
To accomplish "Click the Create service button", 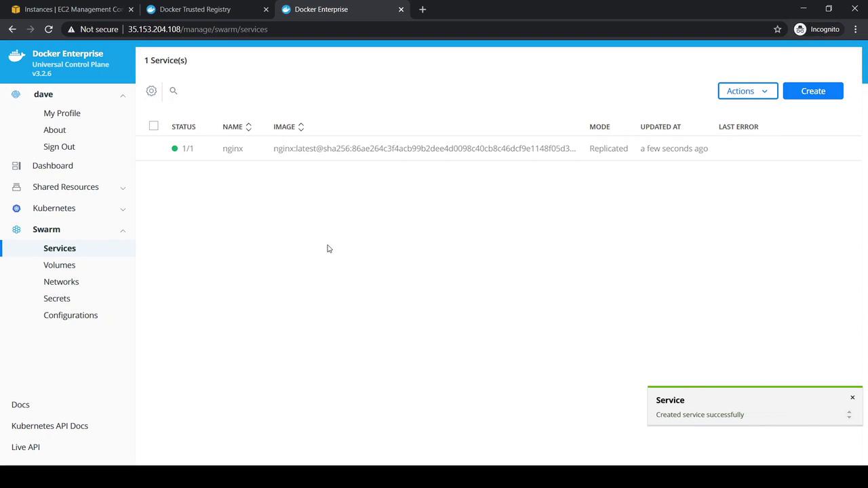I will (813, 91).
